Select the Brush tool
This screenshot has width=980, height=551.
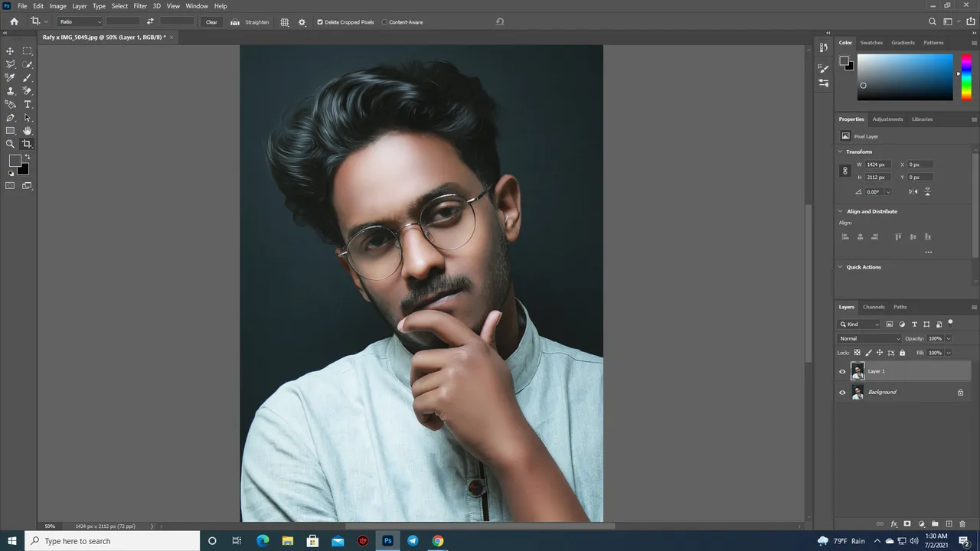28,77
